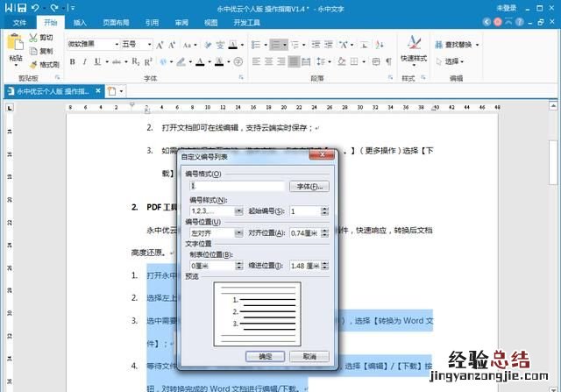
Task: Click the vertical scrollbar up arrow
Action: tap(553, 105)
